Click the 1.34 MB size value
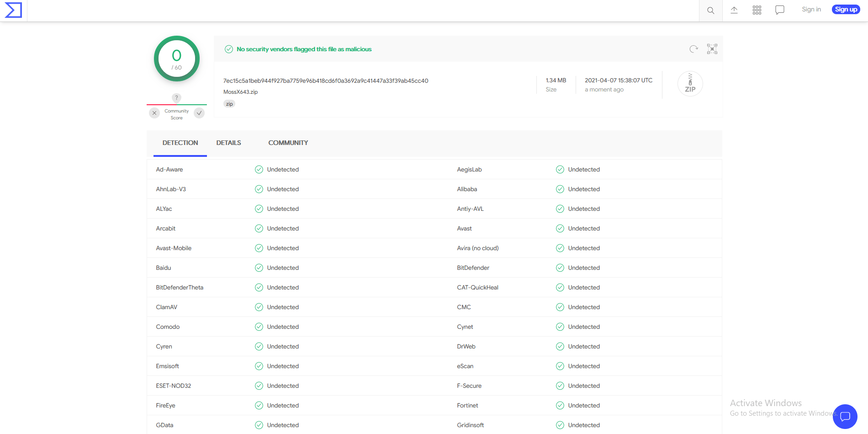 coord(556,80)
